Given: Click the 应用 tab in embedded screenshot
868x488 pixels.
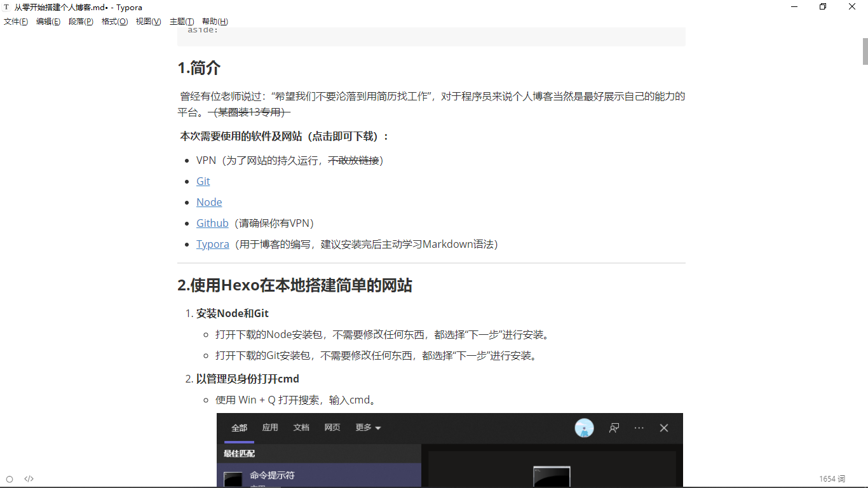Looking at the screenshot, I should coord(270,428).
